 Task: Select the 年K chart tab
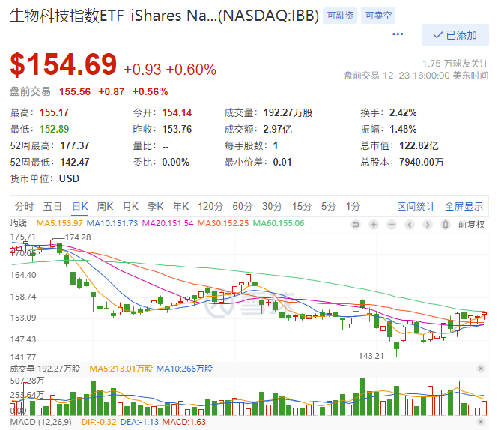coord(180,206)
